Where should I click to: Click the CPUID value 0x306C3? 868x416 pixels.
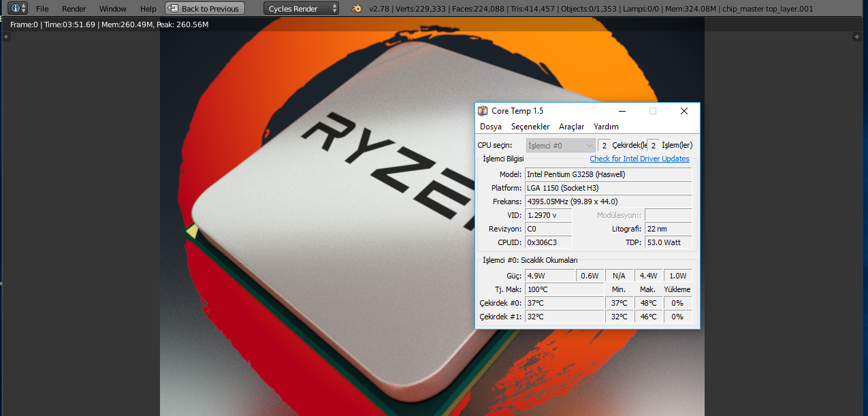coord(549,242)
